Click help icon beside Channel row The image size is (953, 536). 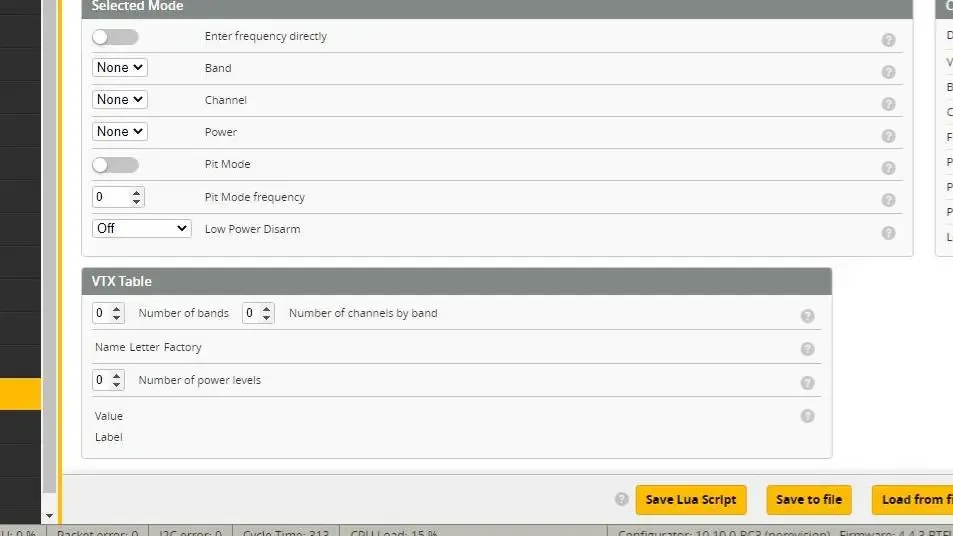tap(888, 104)
